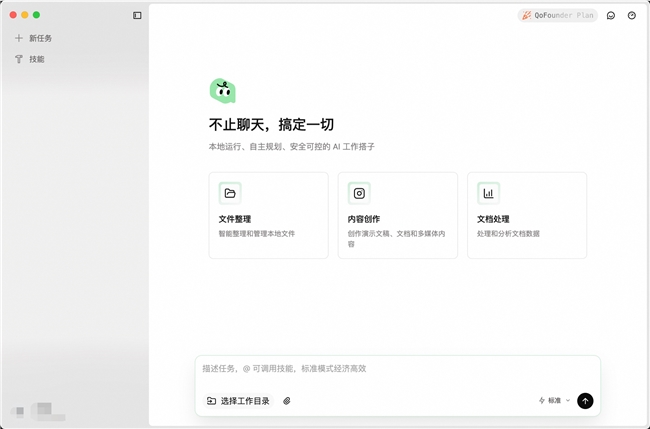Select the 文件整理 card title

235,219
